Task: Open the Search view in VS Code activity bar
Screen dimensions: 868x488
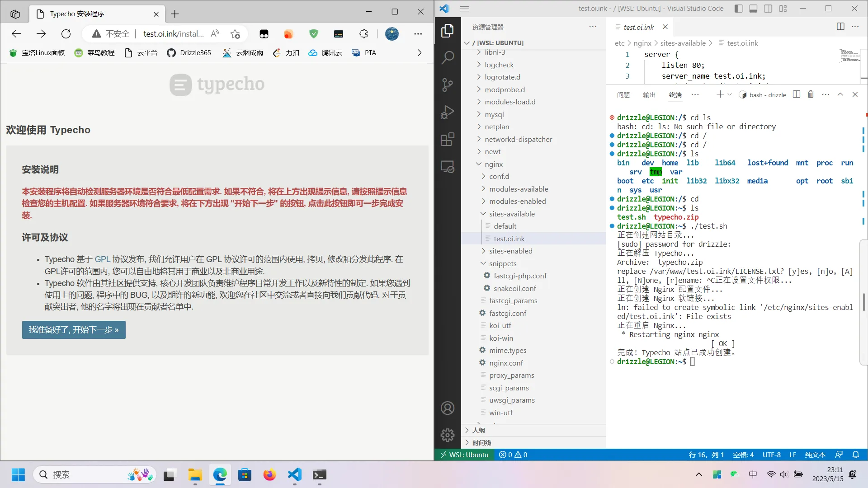Action: pyautogui.click(x=448, y=58)
